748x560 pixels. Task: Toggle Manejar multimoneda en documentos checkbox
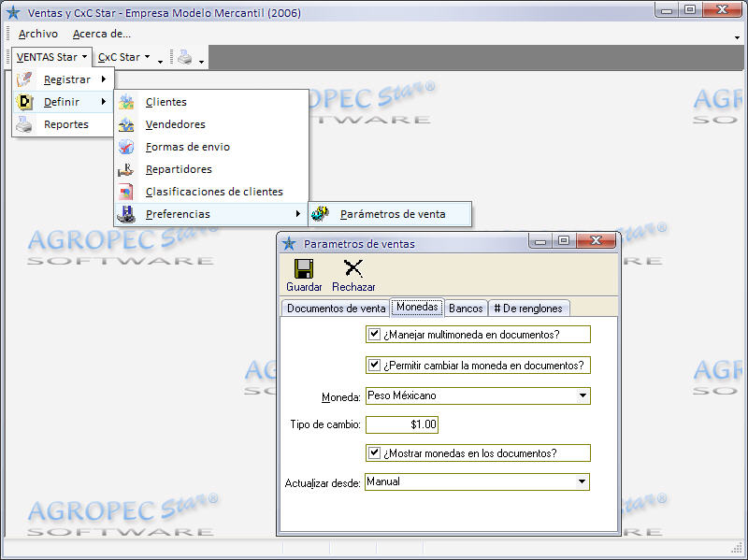375,335
